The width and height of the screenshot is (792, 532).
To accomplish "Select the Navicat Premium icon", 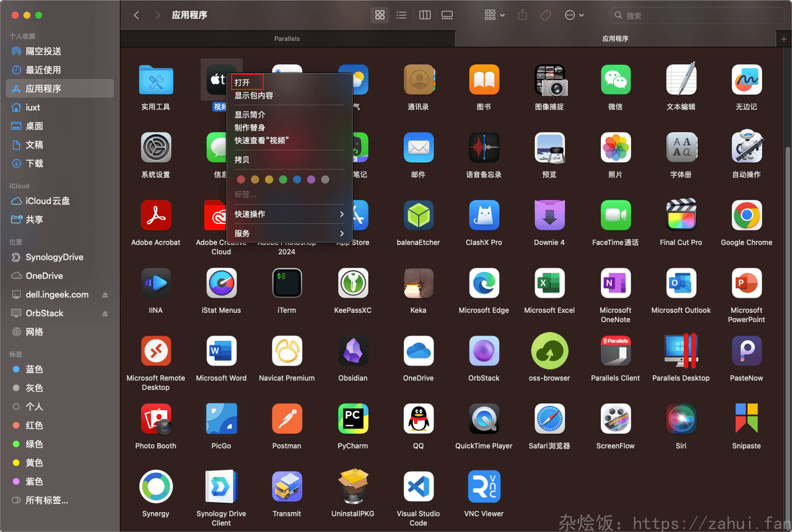I will (287, 351).
